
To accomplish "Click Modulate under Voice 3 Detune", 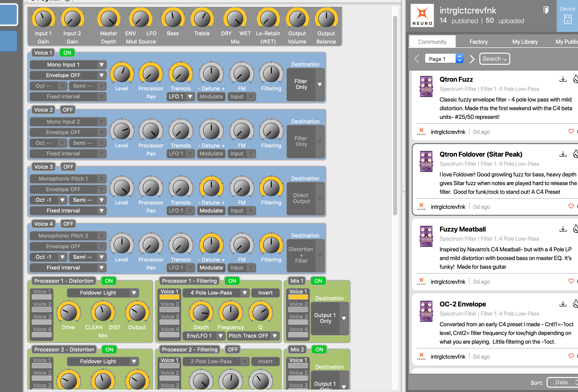I will (211, 211).
